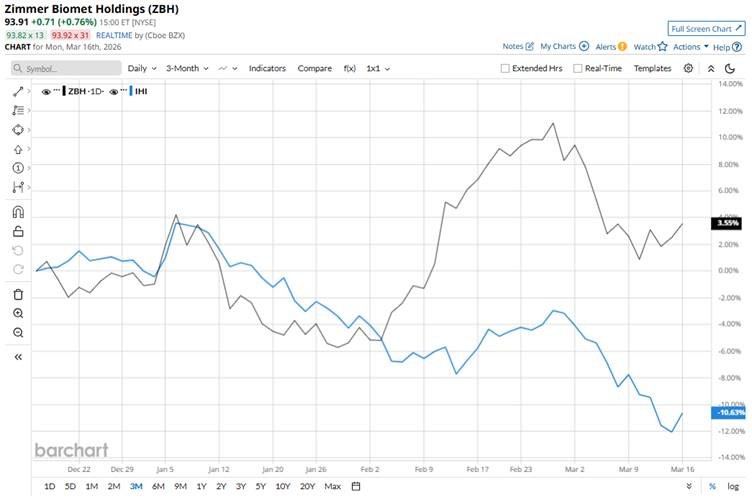This screenshot has width=752, height=500.
Task: Enable the Extended Hrs checkbox
Action: tap(506, 69)
